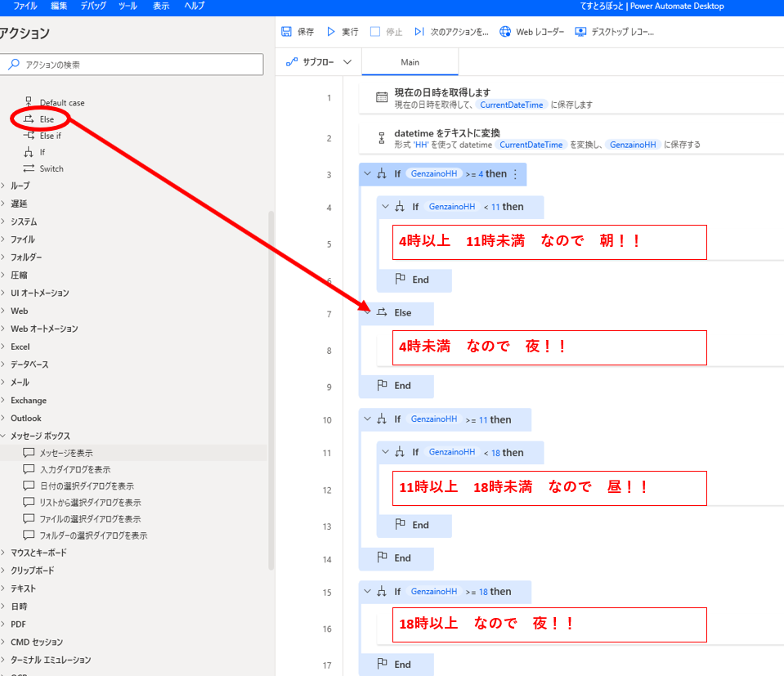
Task: Collapse the If GenzainoHH >= 4 block
Action: (x=368, y=174)
